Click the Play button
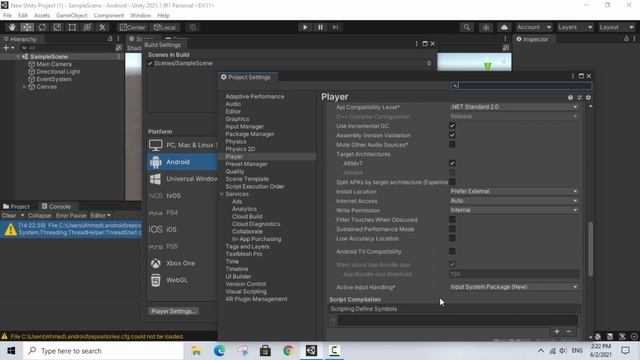This screenshot has width=640, height=360. coord(305,27)
